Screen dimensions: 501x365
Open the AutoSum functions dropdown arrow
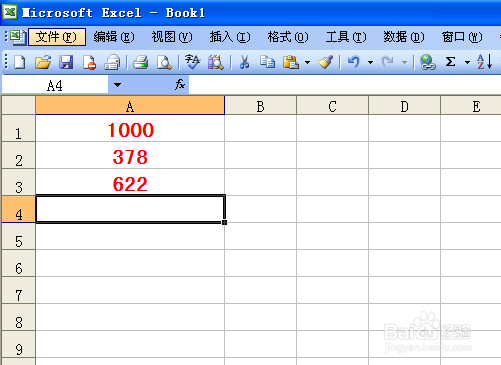coord(467,62)
